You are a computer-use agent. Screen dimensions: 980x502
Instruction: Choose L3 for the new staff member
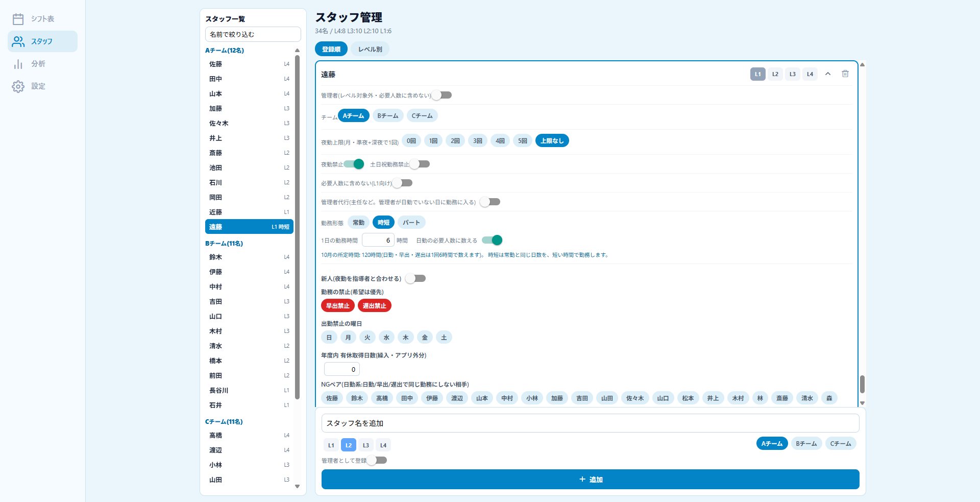pos(366,445)
